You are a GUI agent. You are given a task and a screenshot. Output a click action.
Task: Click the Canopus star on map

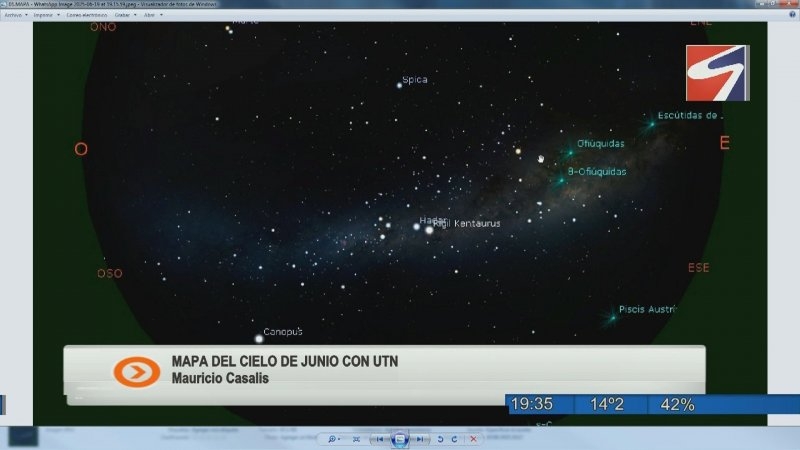coord(259,338)
